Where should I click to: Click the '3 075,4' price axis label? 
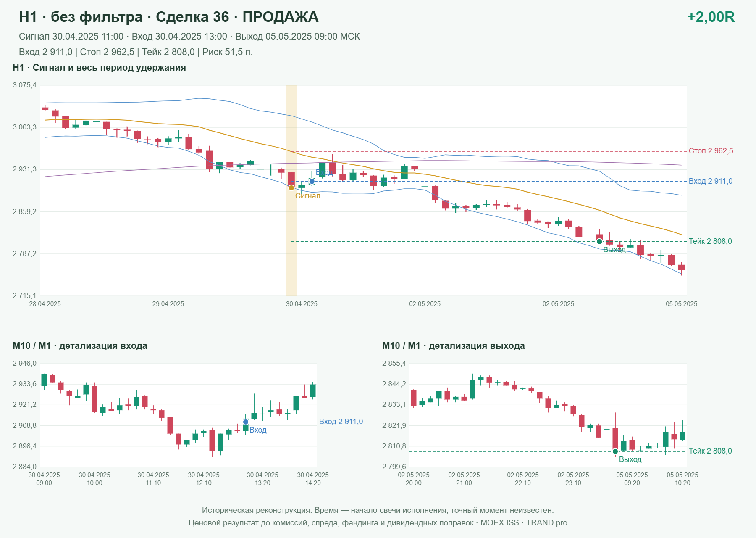pyautogui.click(x=24, y=85)
